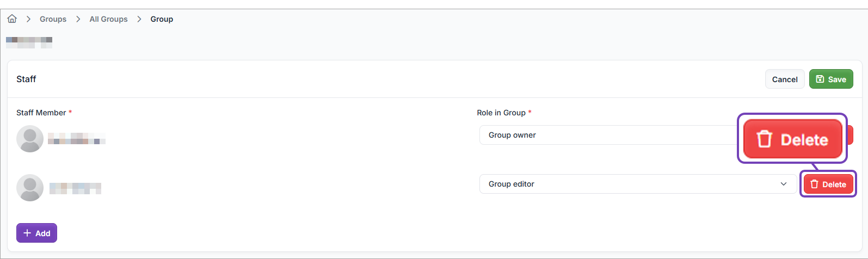This screenshot has width=868, height=259.
Task: Click the trash icon in the enlarged Delete callout
Action: [765, 139]
